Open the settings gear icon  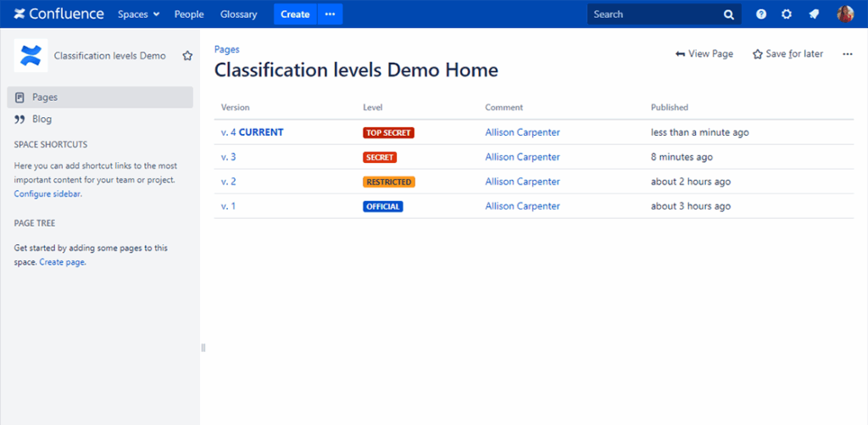[x=787, y=14]
